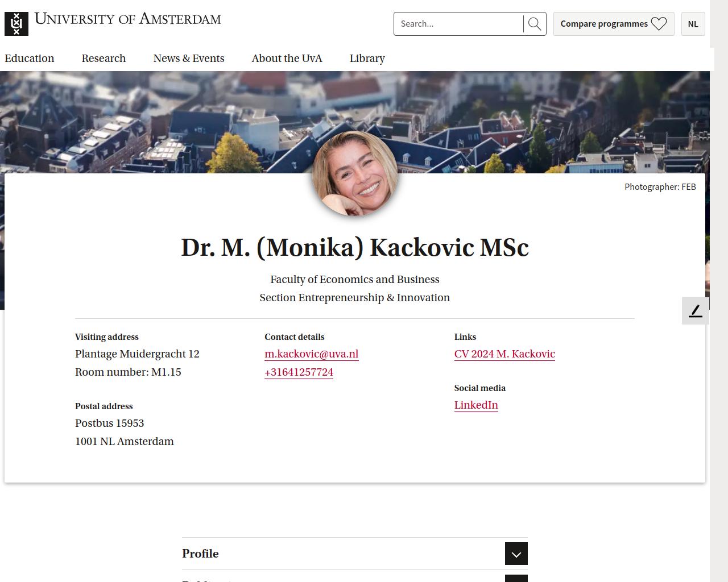Open the LinkedIn social media link

(476, 405)
